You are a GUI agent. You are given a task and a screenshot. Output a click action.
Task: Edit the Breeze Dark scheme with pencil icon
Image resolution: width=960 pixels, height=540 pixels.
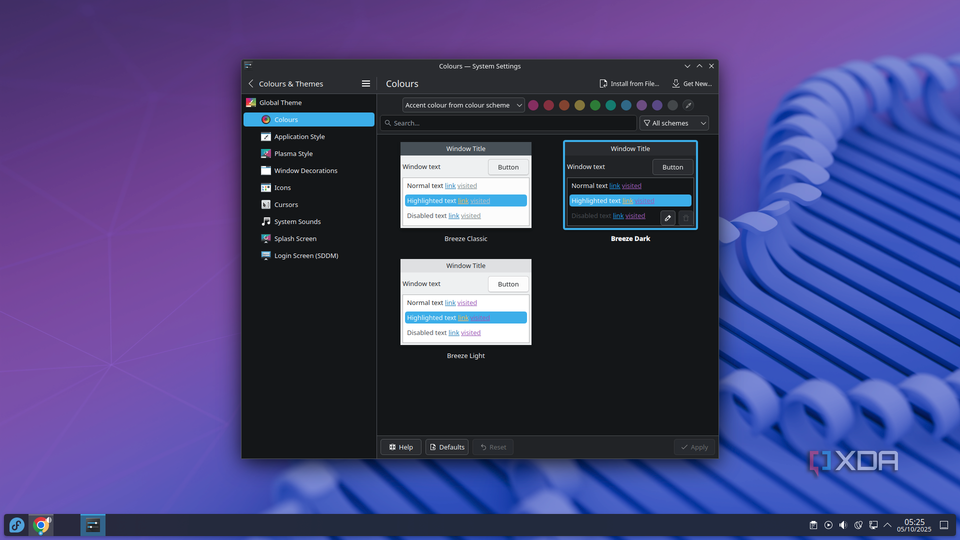(668, 218)
